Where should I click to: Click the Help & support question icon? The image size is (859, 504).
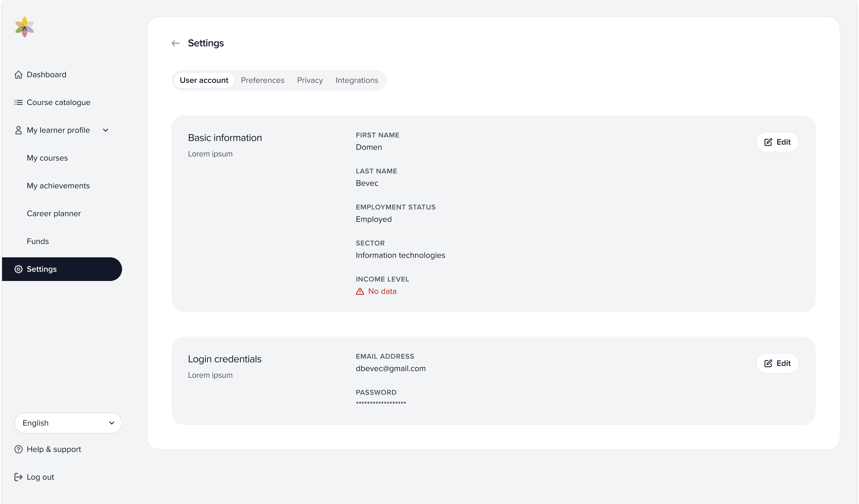click(19, 449)
